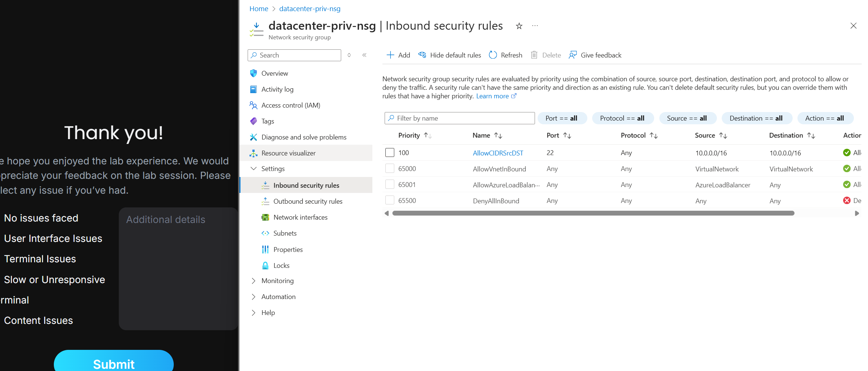Tick the checkbox for rule 65000
Viewport: 868px width, 371px height.
pyautogui.click(x=390, y=168)
